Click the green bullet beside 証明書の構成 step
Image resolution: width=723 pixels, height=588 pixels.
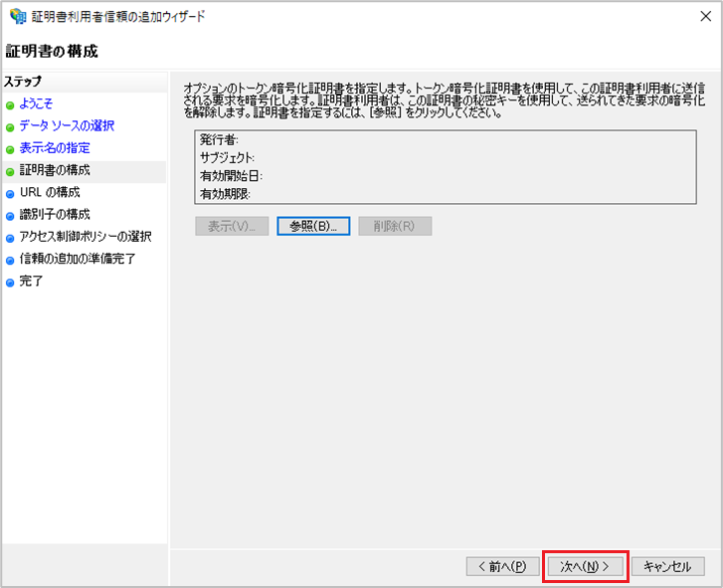point(10,172)
